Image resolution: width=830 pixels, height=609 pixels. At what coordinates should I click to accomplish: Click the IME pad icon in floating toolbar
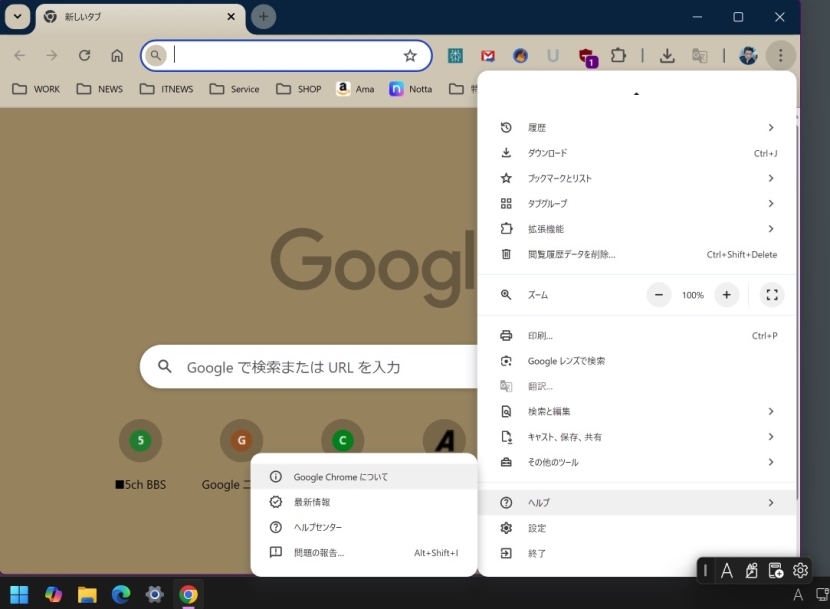click(751, 570)
